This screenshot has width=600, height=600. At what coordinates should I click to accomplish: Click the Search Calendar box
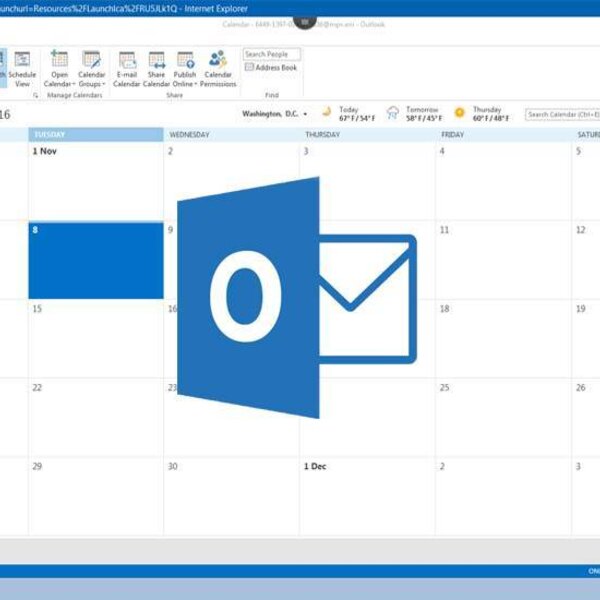click(562, 114)
